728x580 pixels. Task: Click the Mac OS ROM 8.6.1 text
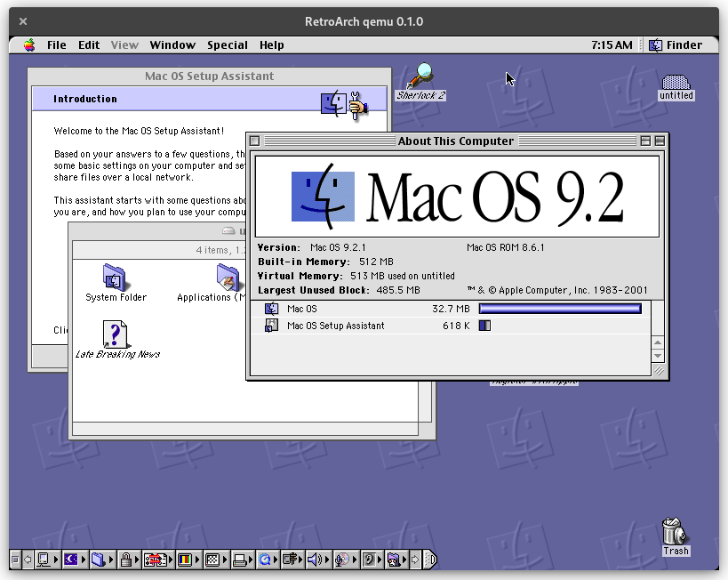[505, 247]
